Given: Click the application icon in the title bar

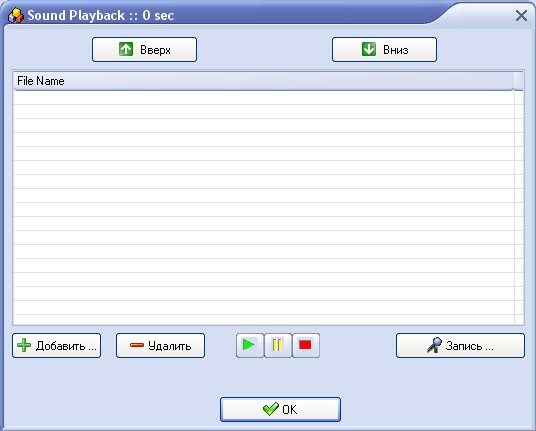Looking at the screenshot, I should point(16,15).
